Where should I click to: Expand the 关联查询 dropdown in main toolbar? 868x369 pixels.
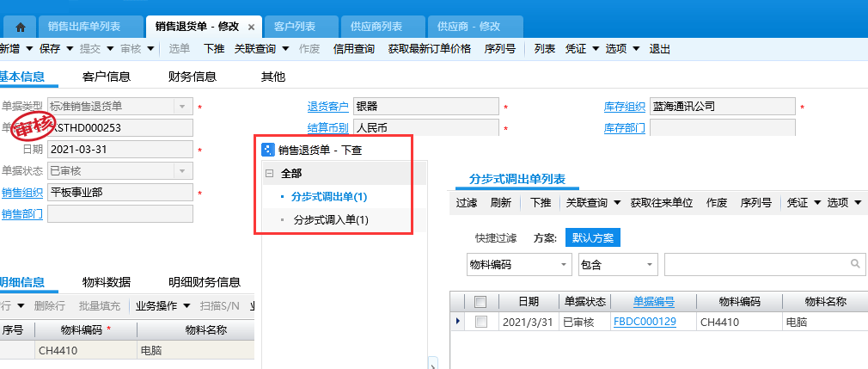point(285,49)
